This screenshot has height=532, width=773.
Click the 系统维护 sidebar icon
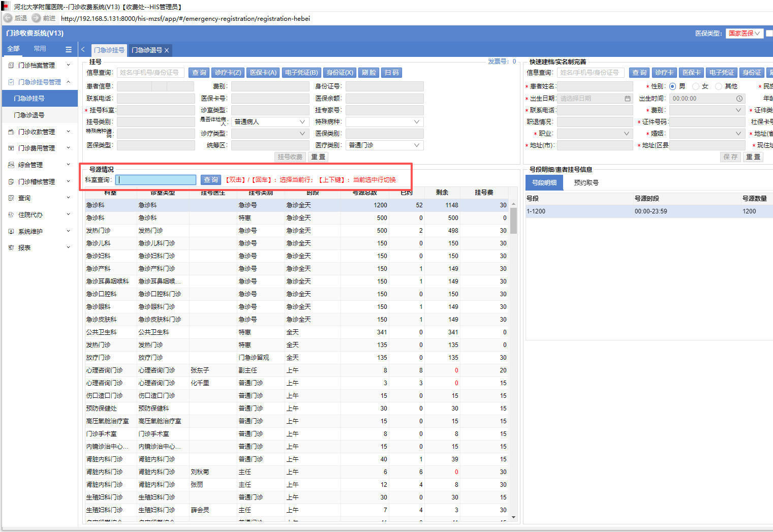[x=11, y=232]
